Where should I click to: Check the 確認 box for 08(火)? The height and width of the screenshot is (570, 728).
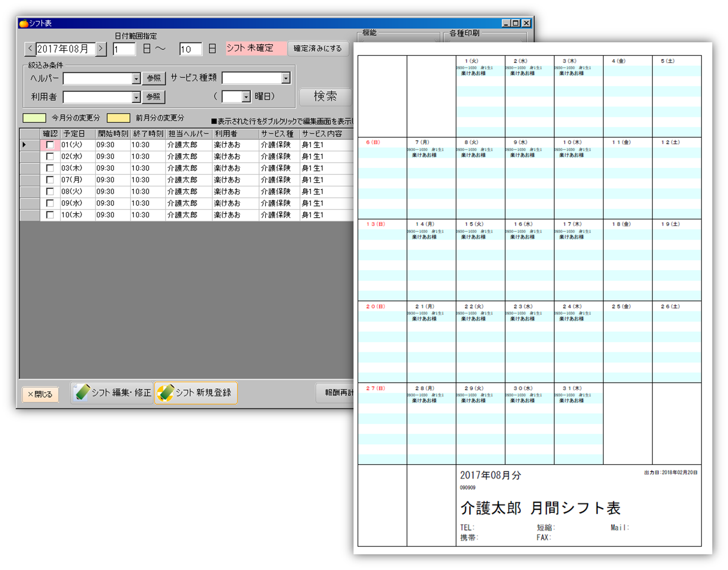[50, 191]
